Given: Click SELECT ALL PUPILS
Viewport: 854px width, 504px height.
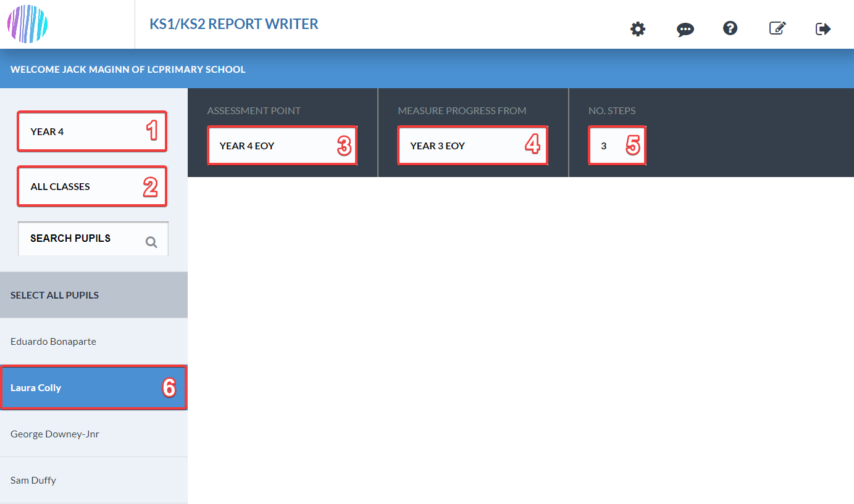Looking at the screenshot, I should [x=94, y=295].
